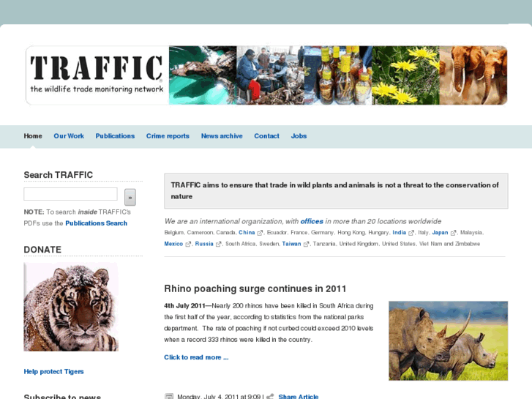
Task: Click the TRAFFIC mission statement box
Action: [336, 191]
